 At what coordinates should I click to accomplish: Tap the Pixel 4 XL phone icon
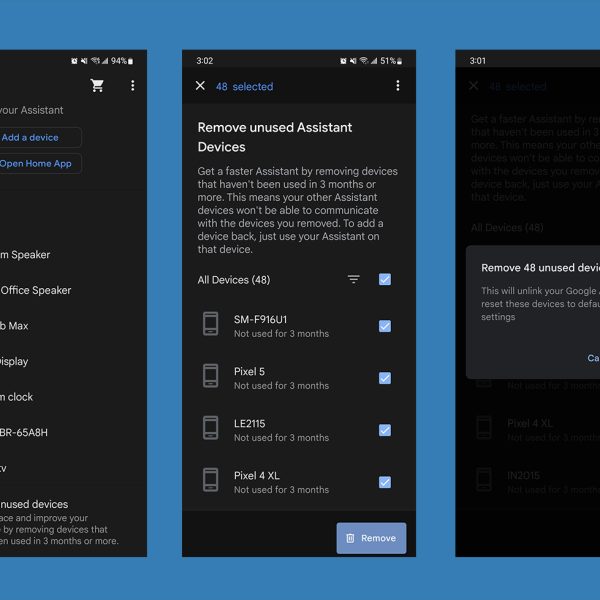[211, 481]
